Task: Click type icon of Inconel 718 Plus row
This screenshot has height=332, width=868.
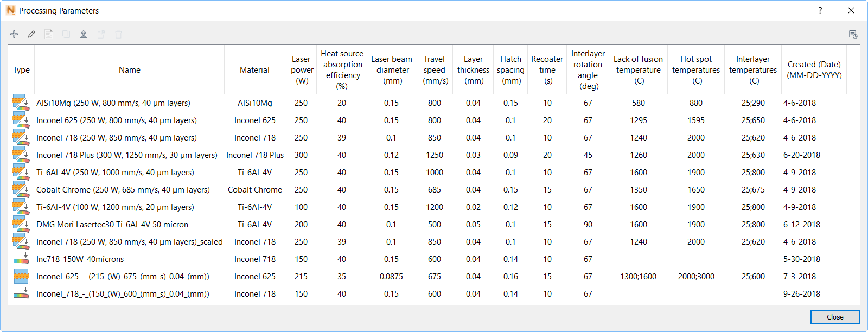Action: [21, 154]
